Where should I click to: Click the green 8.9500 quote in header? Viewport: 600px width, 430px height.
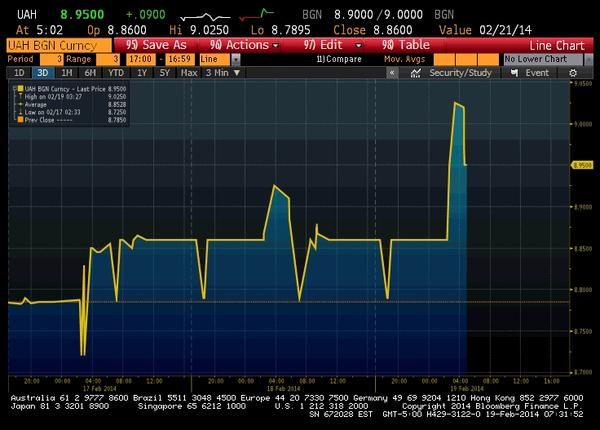point(82,15)
